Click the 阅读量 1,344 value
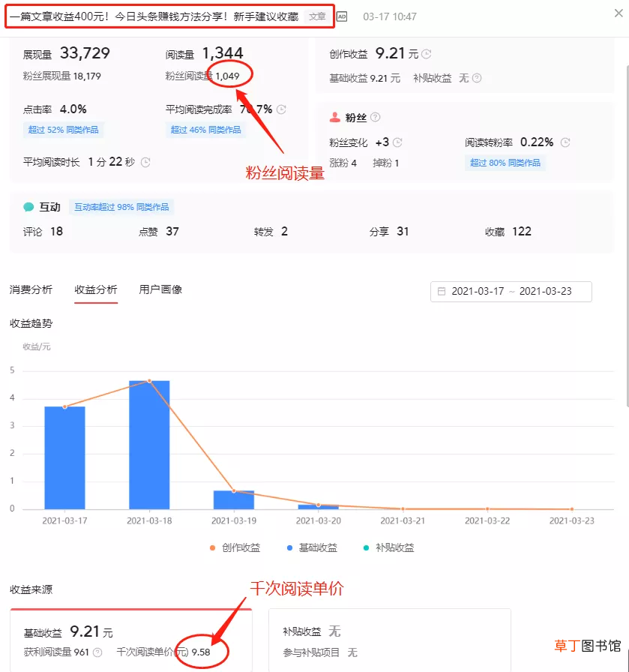 coord(223,53)
